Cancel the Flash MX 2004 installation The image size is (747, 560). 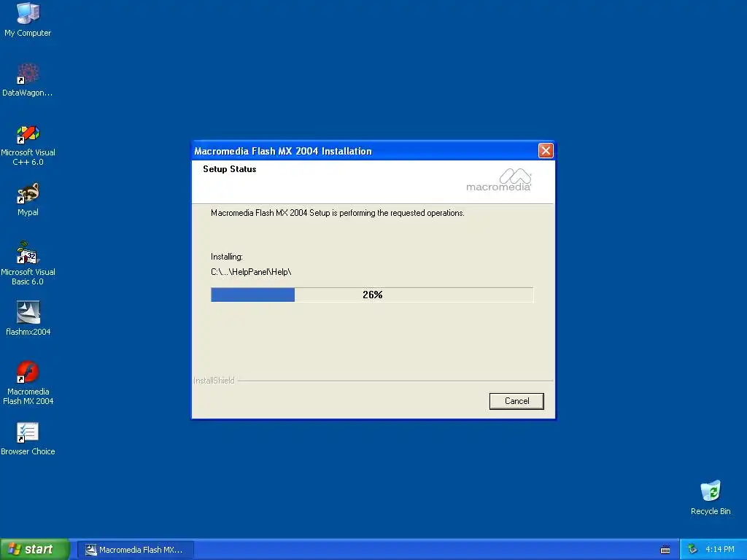516,401
